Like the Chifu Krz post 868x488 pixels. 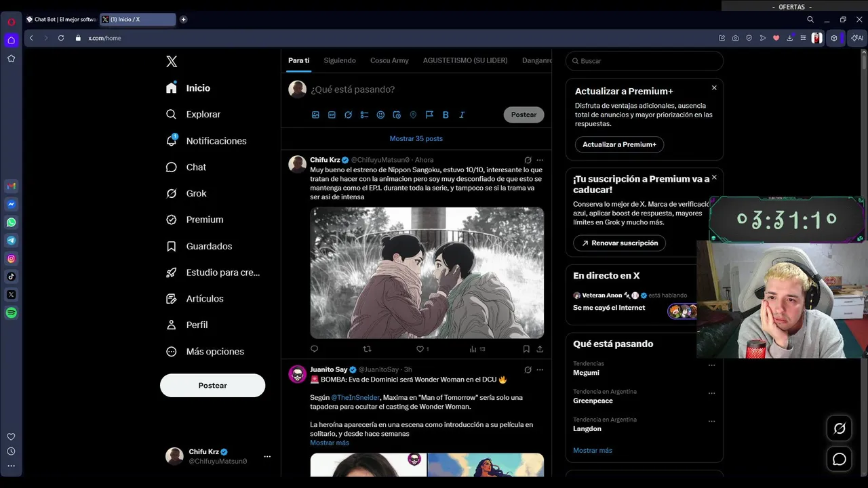coord(422,349)
